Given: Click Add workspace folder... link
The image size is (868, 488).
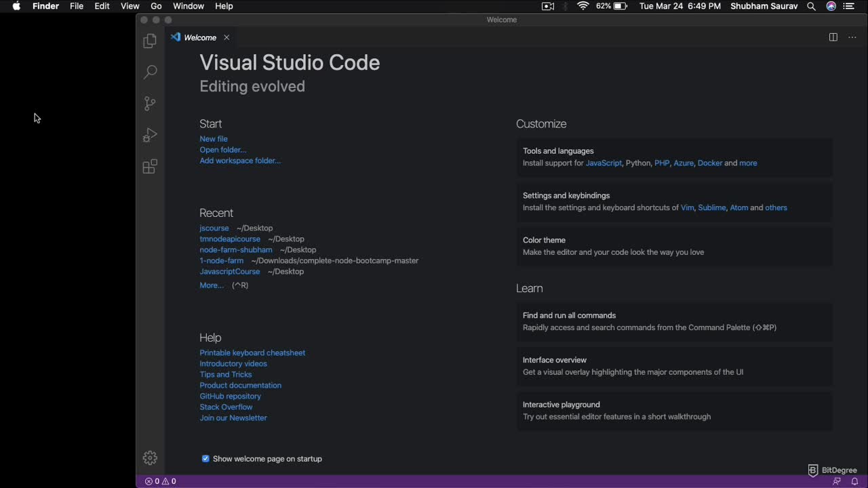Looking at the screenshot, I should pos(240,161).
